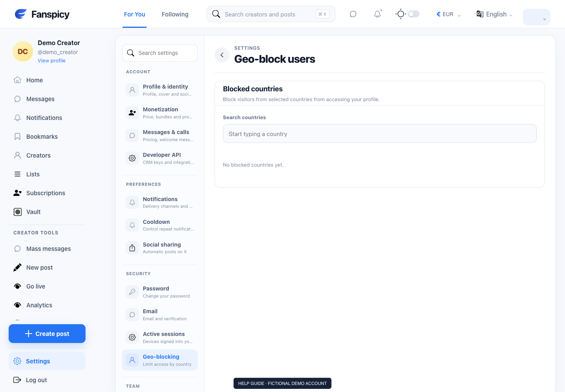Click the DC profile avatar
Image resolution: width=565 pixels, height=392 pixels.
(23, 51)
